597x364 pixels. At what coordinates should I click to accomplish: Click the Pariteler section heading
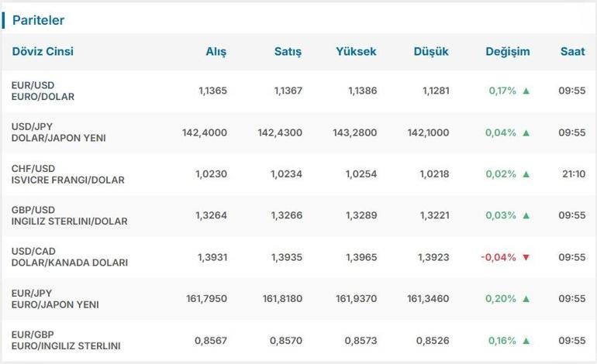[x=38, y=20]
